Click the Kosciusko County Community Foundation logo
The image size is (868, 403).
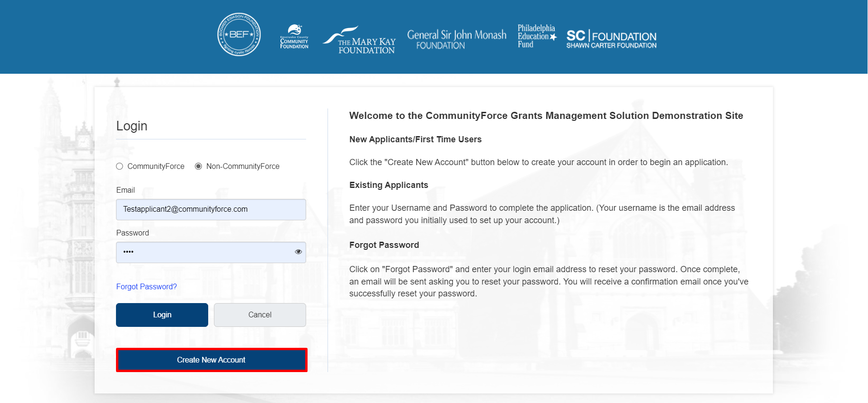tap(294, 37)
